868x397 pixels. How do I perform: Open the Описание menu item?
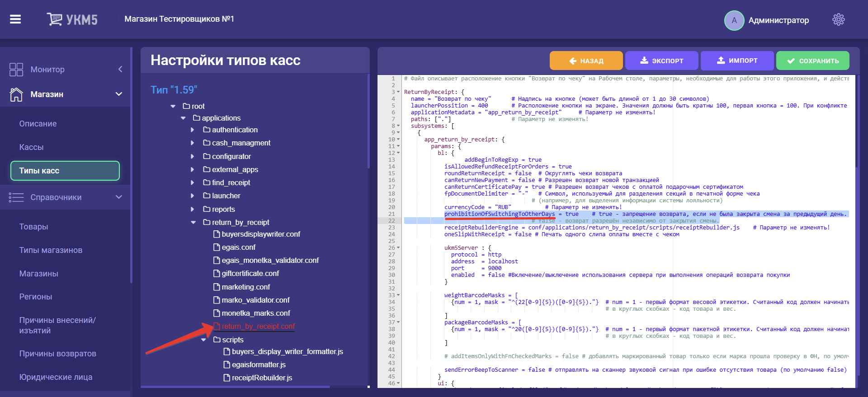tap(38, 124)
